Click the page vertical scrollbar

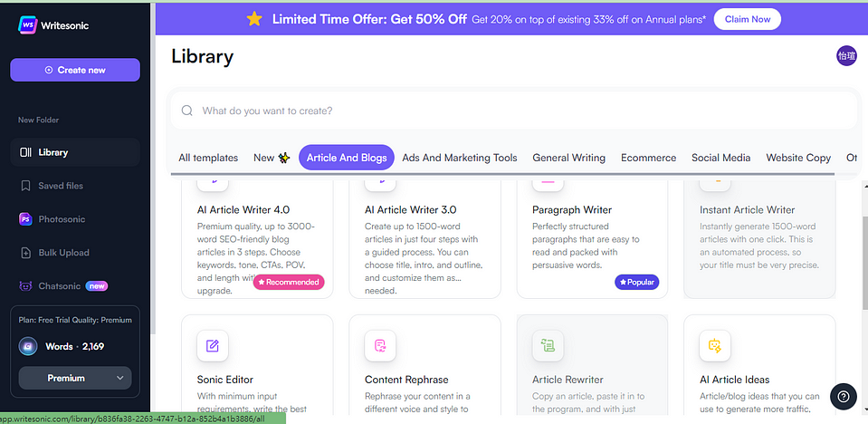pos(863,254)
